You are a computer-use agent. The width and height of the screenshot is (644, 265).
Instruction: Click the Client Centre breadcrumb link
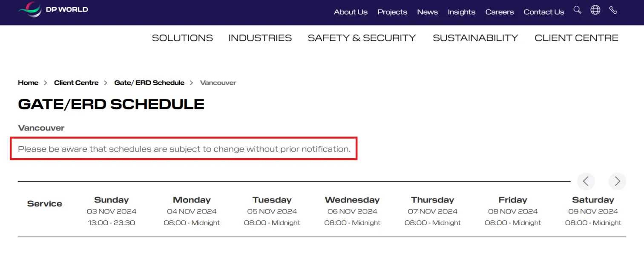pos(76,83)
